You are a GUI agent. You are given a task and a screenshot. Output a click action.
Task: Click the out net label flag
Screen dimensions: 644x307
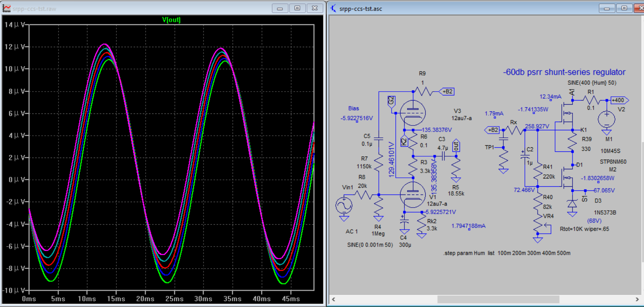pos(456,146)
